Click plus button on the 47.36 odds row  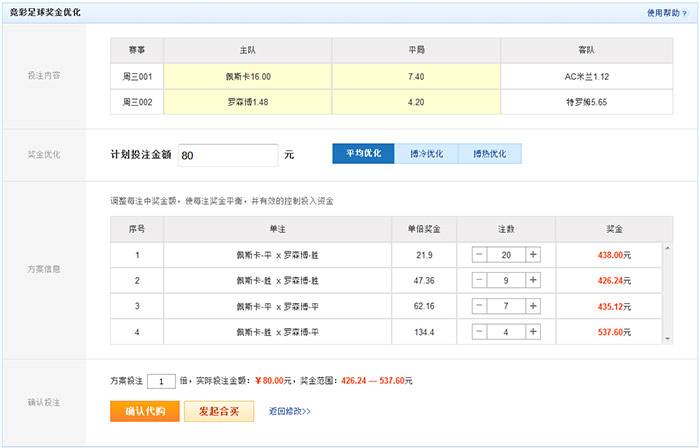[532, 281]
